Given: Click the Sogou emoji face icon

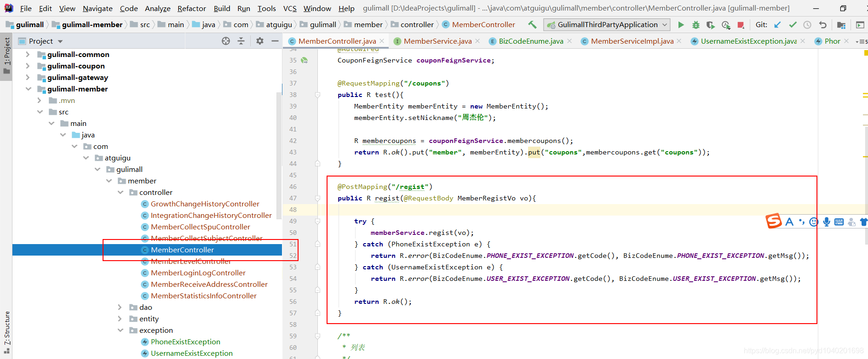Looking at the screenshot, I should pyautogui.click(x=814, y=222).
